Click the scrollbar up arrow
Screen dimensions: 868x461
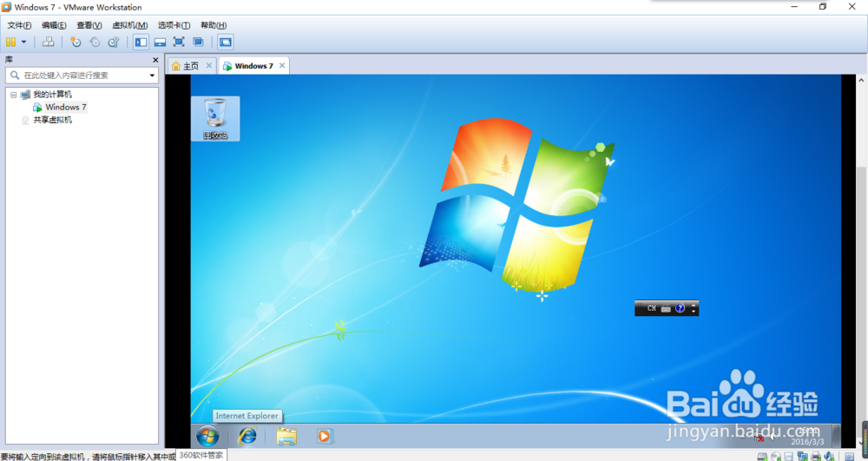point(862,80)
